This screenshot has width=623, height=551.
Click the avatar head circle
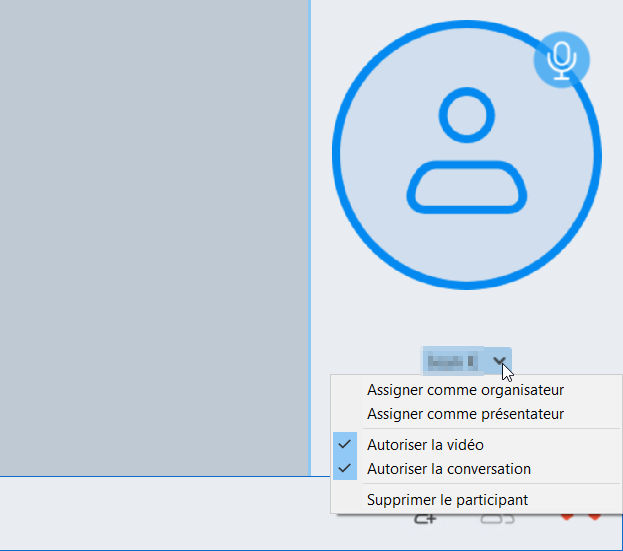(x=466, y=115)
